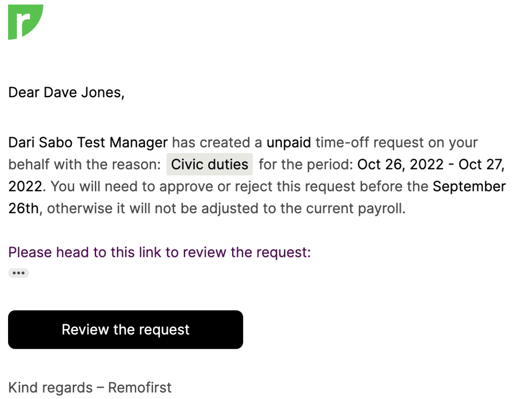The width and height of the screenshot is (525, 399).
Task: Click the 'Kind regards – Remofirst' signature
Action: [90, 388]
